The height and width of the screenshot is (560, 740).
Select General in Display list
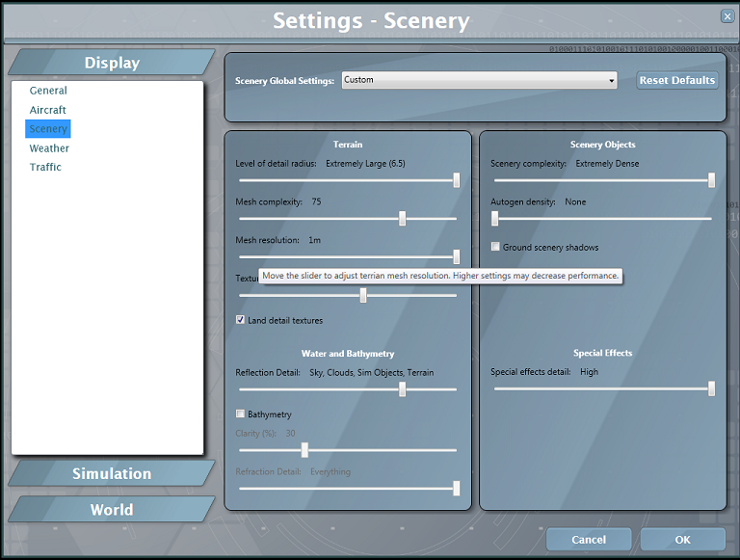click(48, 91)
